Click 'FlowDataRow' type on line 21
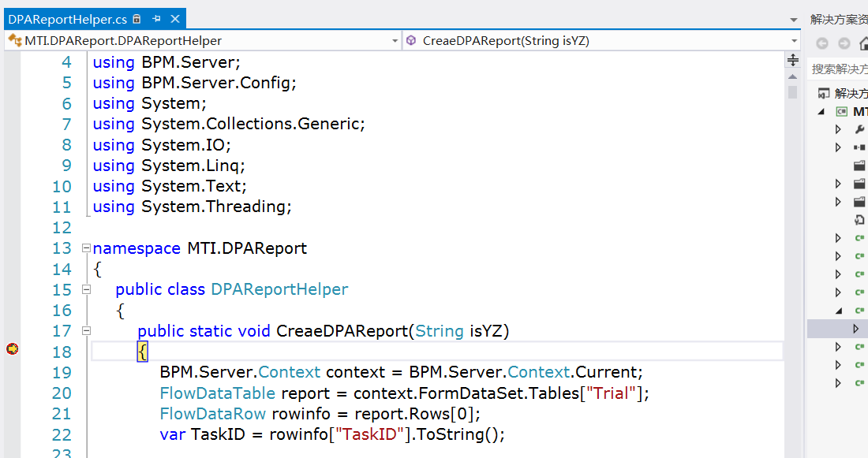 [x=212, y=414]
